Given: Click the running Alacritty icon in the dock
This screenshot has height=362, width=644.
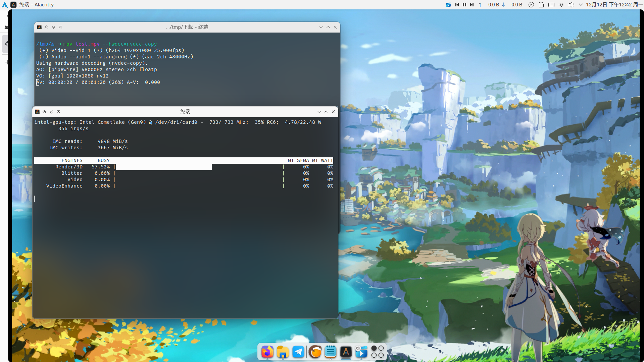Looking at the screenshot, I should point(346,352).
